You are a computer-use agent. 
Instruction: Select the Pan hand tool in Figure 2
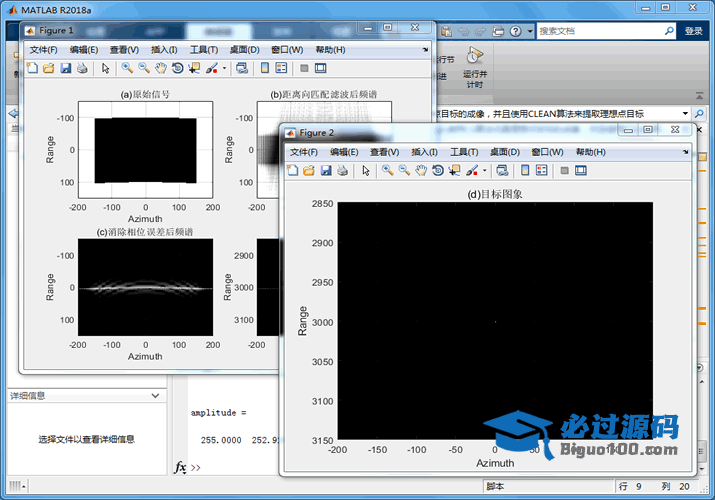point(421,171)
